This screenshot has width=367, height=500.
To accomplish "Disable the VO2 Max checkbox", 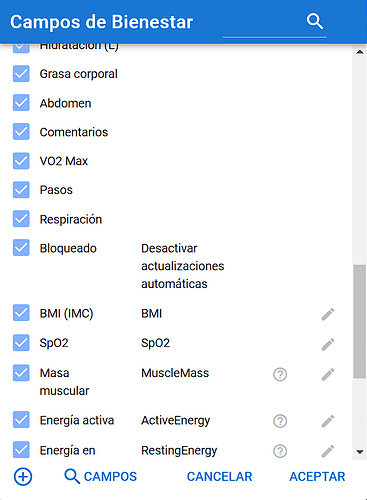I will pyautogui.click(x=21, y=161).
